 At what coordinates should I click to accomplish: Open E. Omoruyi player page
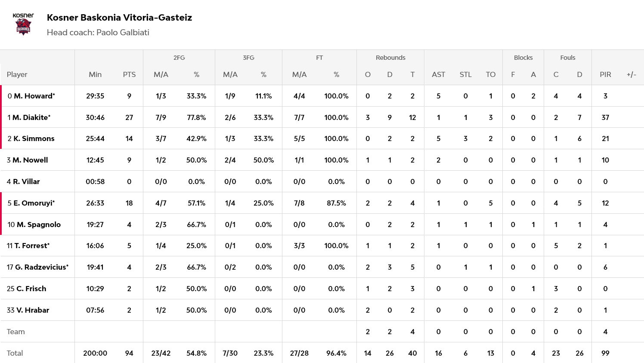pyautogui.click(x=34, y=203)
